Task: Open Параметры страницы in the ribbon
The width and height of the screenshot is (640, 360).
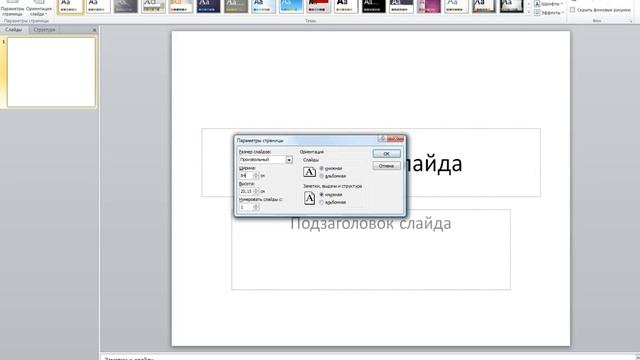Action: (x=12, y=8)
